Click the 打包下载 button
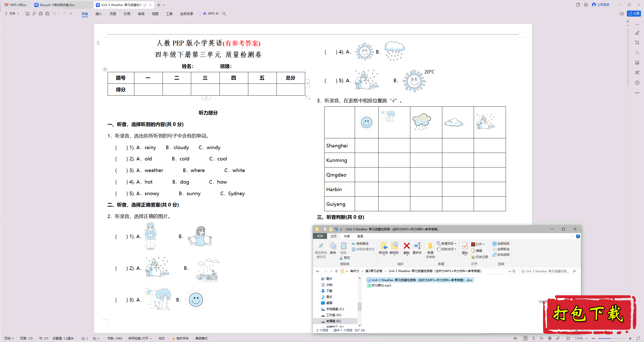 pyautogui.click(x=589, y=314)
